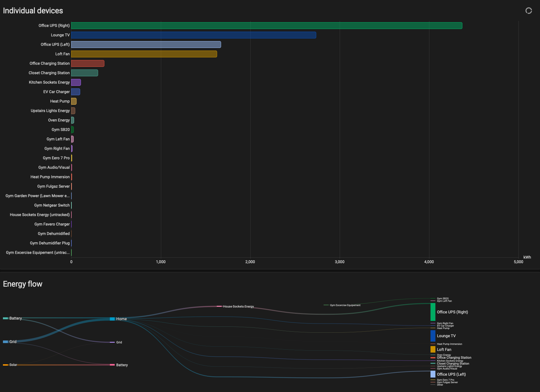The height and width of the screenshot is (392, 540).
Task: Click the 'Energy flow' section heading
Action: 23,284
